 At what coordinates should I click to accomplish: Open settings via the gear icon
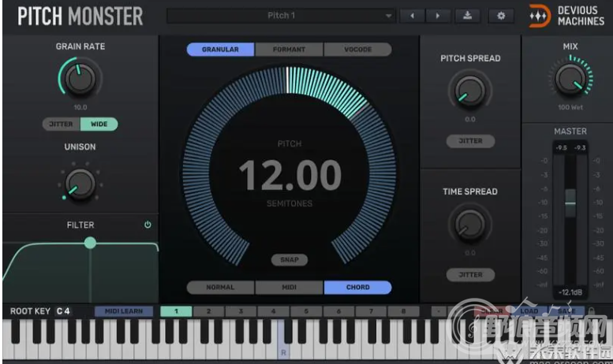point(501,16)
